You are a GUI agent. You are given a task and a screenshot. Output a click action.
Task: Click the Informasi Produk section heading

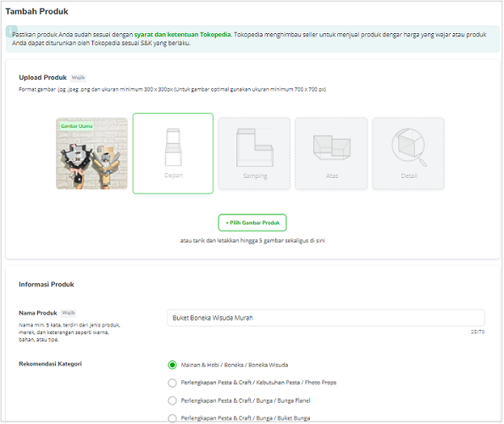(47, 284)
